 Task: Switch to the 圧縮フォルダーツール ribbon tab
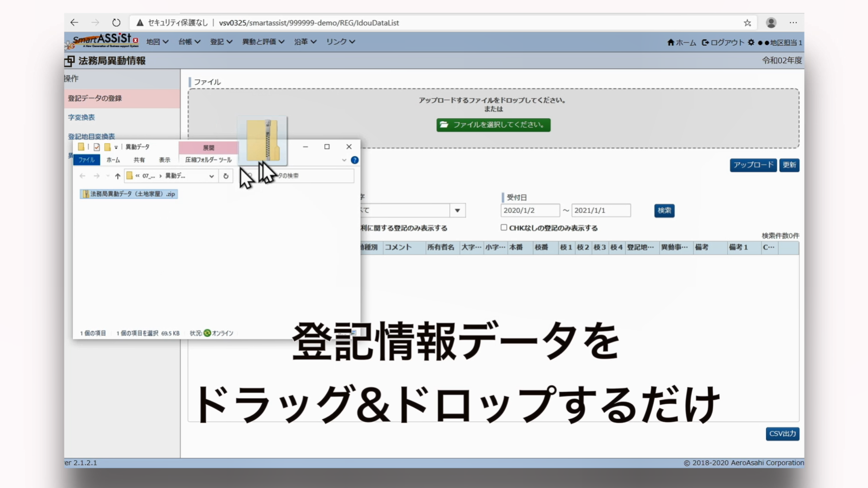coord(208,160)
